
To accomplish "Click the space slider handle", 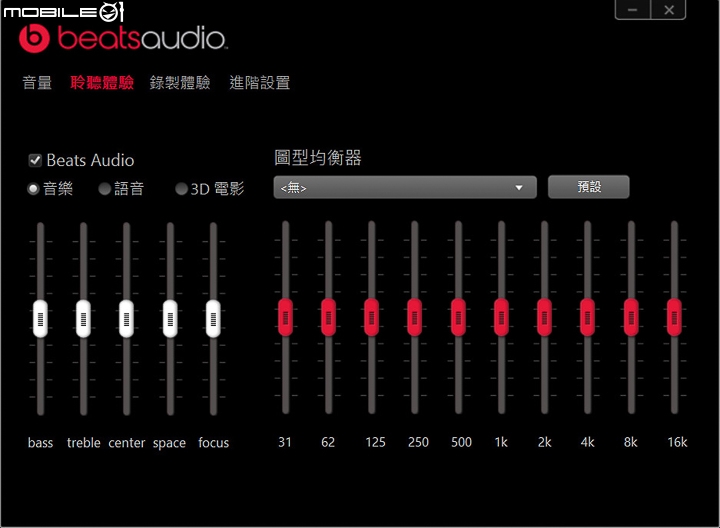I will [170, 319].
